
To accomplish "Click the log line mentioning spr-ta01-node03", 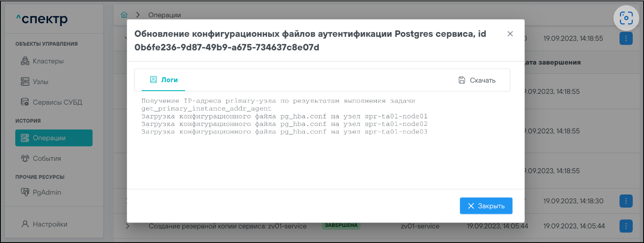I will [x=284, y=132].
